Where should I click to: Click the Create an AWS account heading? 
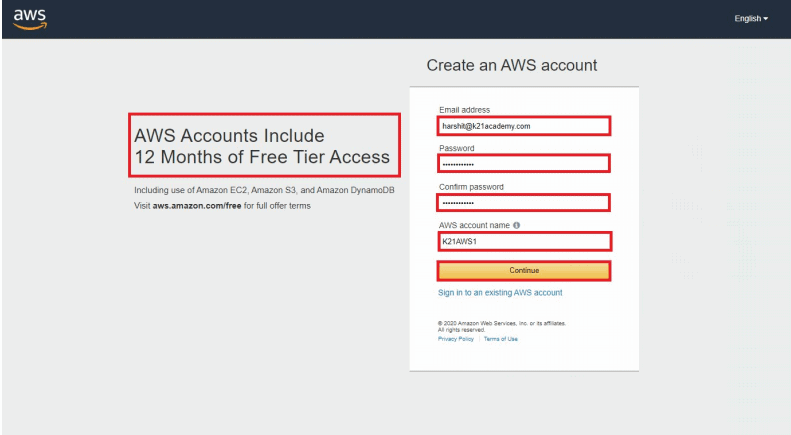[x=511, y=65]
